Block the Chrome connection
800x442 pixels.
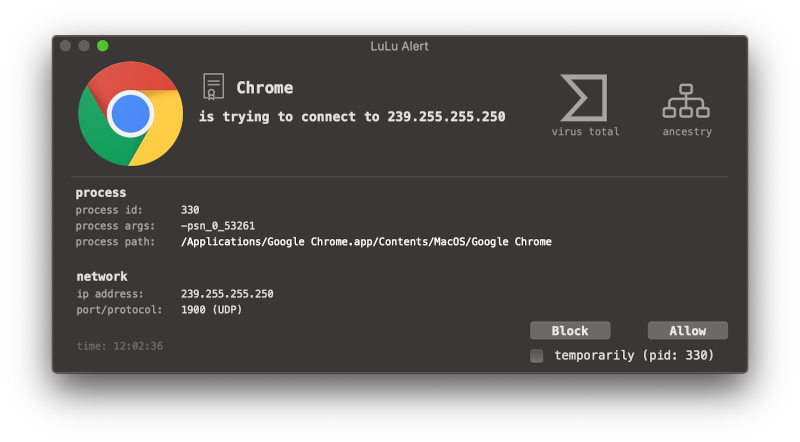point(570,331)
